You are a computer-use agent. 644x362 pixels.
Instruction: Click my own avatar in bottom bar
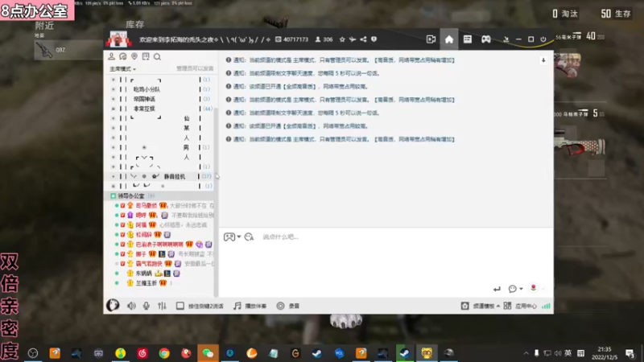click(113, 306)
